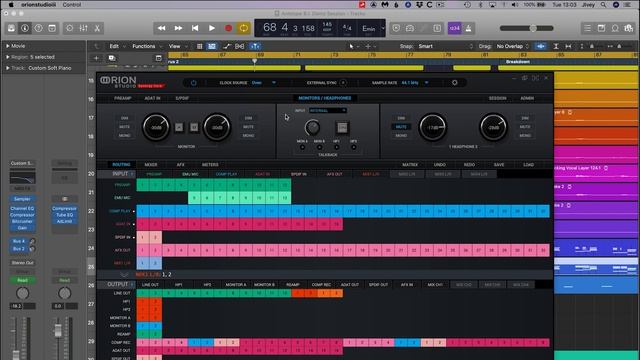Add a new track with plus button
Viewport: 640px width, 360px height.
tap(97, 58)
